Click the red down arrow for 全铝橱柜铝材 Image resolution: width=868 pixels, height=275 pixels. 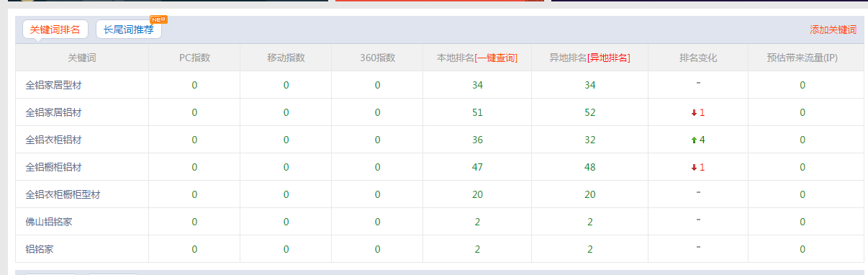(x=694, y=168)
